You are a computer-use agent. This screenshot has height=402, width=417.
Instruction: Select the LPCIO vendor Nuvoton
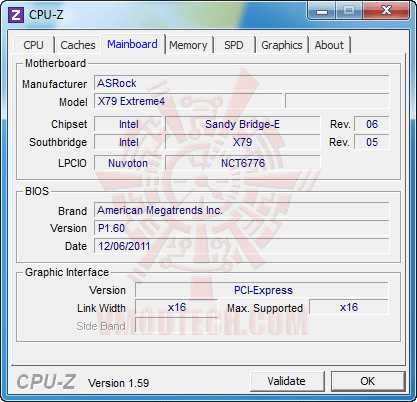pos(128,163)
